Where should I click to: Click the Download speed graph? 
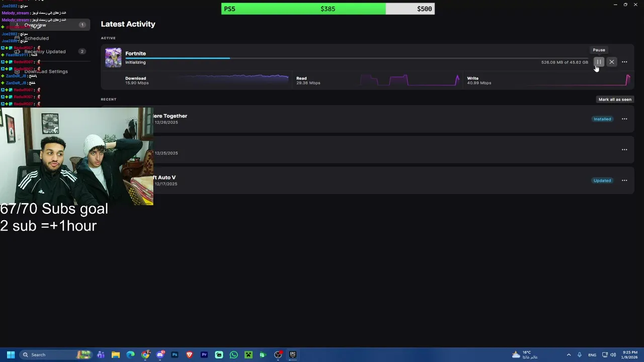pyautogui.click(x=234, y=79)
